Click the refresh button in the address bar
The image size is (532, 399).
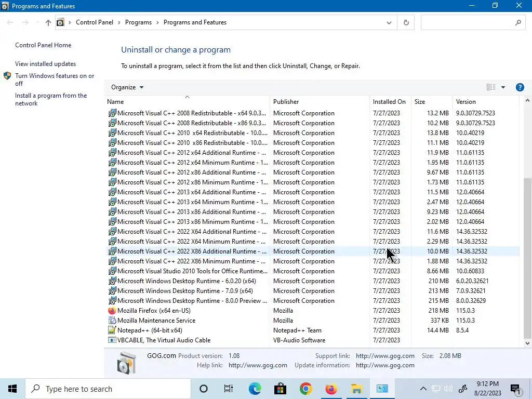[x=406, y=22]
